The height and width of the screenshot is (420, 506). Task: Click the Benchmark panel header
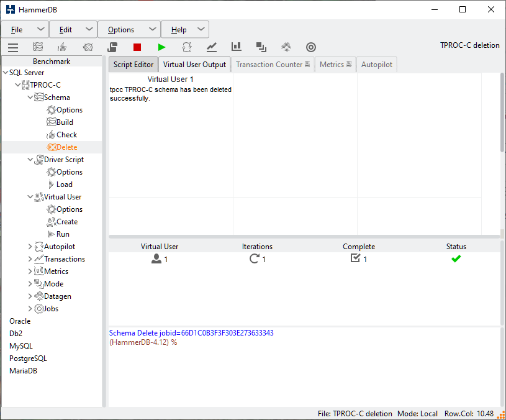click(x=52, y=61)
